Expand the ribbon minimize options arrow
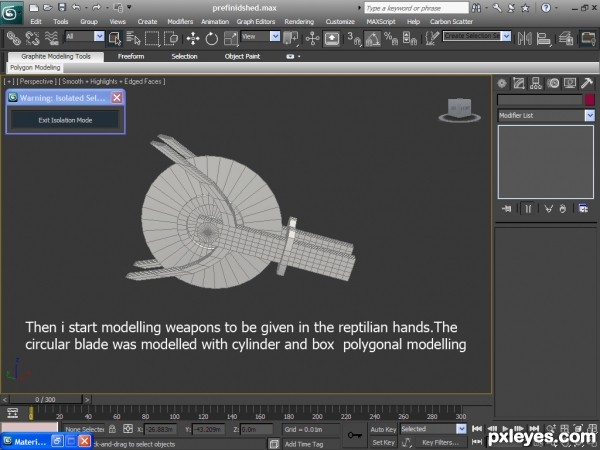The height and width of the screenshot is (450, 600). [299, 57]
